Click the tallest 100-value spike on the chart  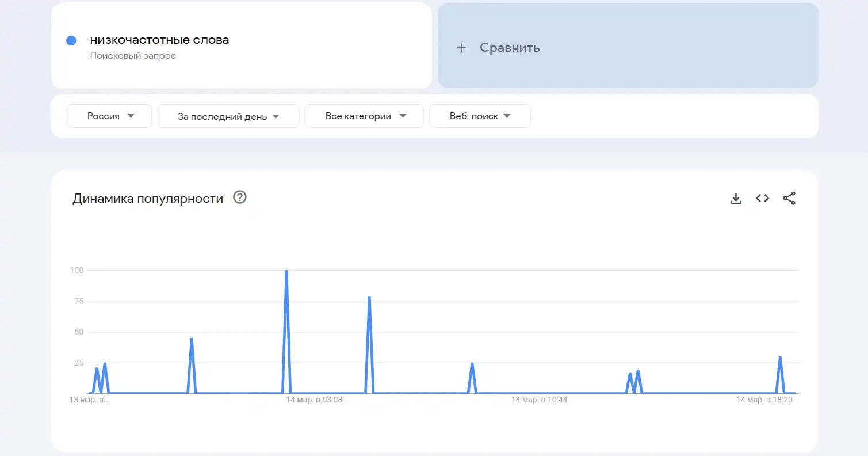click(286, 271)
